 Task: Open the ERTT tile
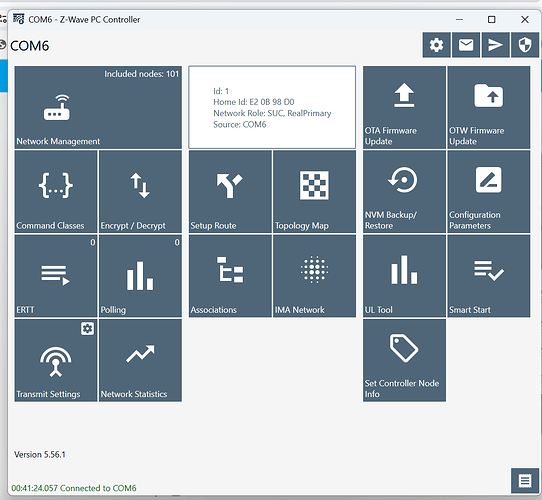point(56,276)
